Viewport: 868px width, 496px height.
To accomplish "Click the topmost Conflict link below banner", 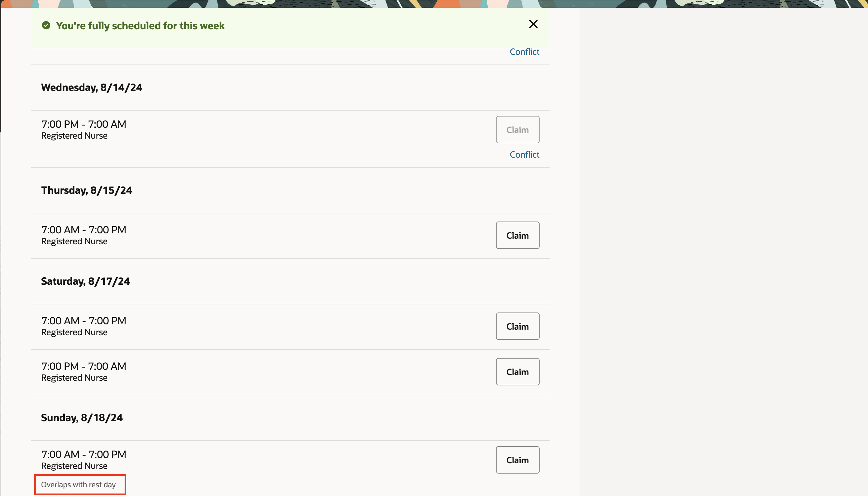I will click(x=524, y=52).
